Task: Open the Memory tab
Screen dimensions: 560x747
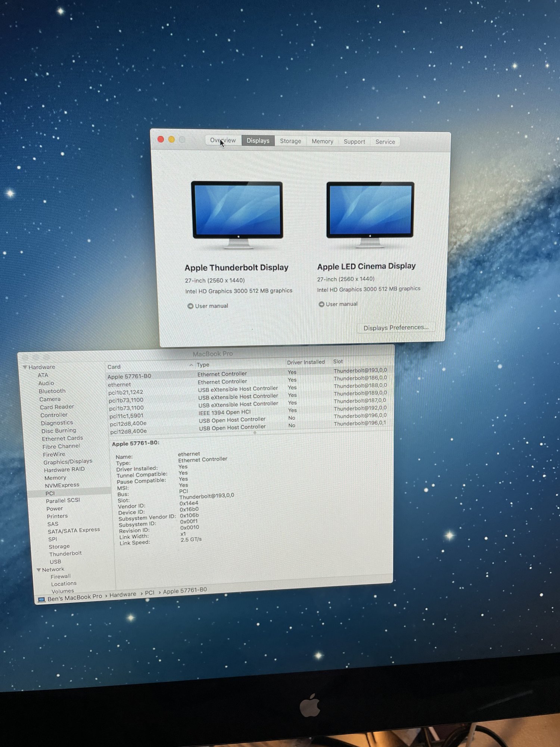Action: point(323,141)
